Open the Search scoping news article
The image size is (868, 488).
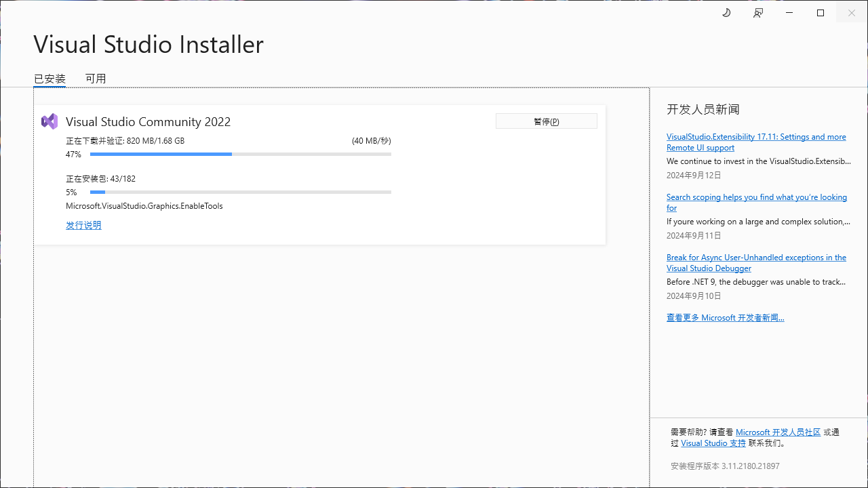click(x=757, y=202)
